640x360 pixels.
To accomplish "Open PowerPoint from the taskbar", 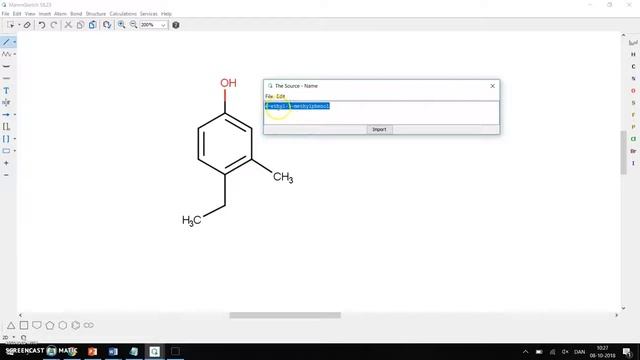I will [x=93, y=351].
